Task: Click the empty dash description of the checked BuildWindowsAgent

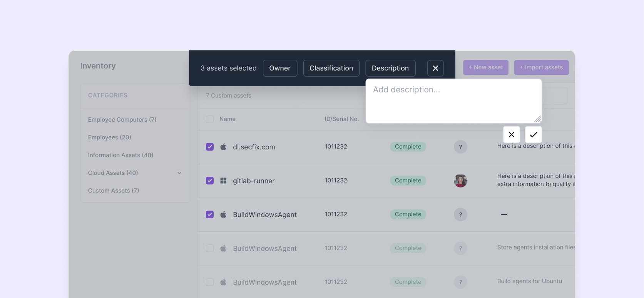Action: [x=504, y=214]
